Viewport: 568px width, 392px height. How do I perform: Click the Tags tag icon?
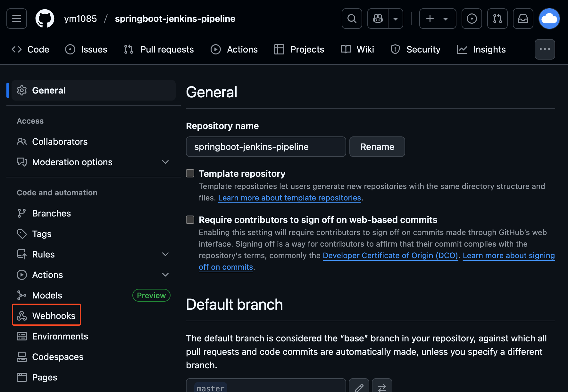22,234
